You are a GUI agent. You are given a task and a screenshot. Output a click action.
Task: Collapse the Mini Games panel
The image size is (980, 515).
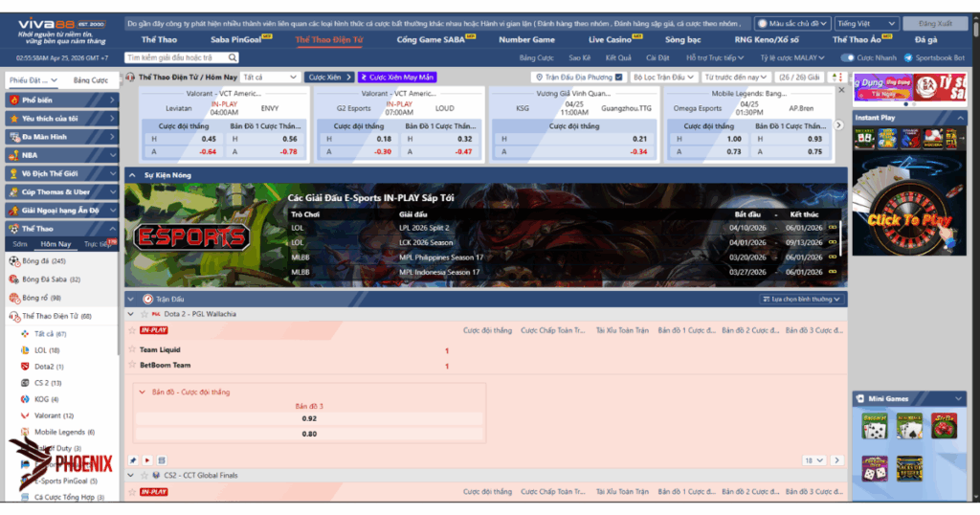pyautogui.click(x=958, y=399)
